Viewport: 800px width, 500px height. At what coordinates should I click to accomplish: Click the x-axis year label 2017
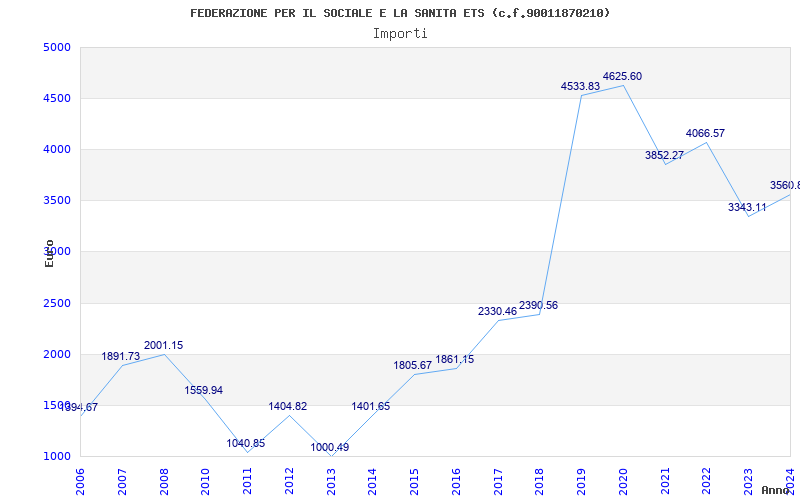tap(498, 482)
